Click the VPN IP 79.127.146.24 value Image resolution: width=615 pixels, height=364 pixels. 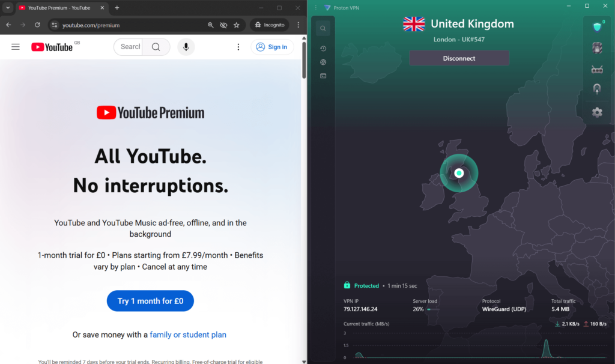coord(360,309)
